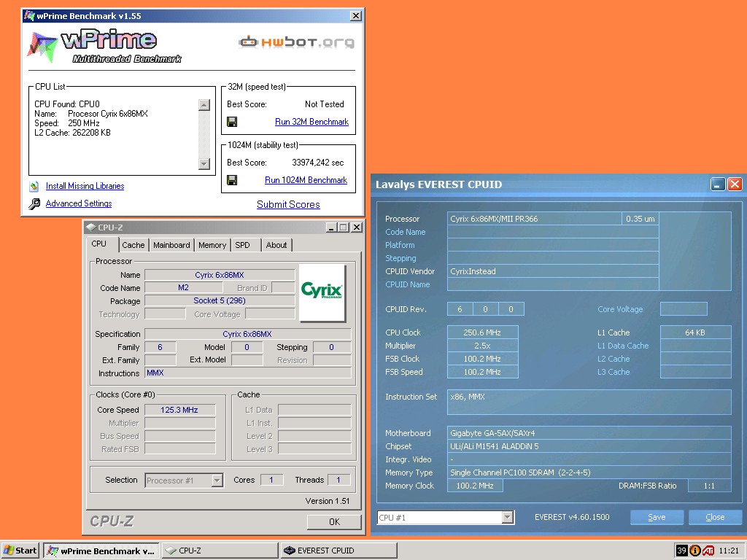
Task: Click the L1 Cache 64 KB value
Action: tap(695, 332)
